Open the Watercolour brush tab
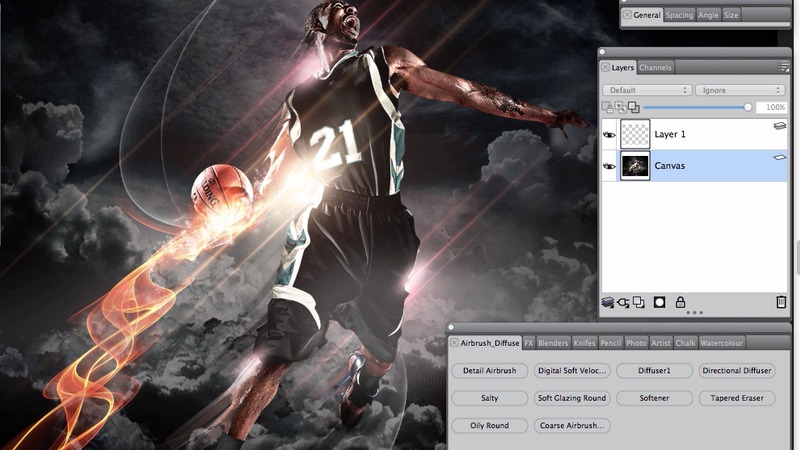The image size is (800, 450). point(721,343)
